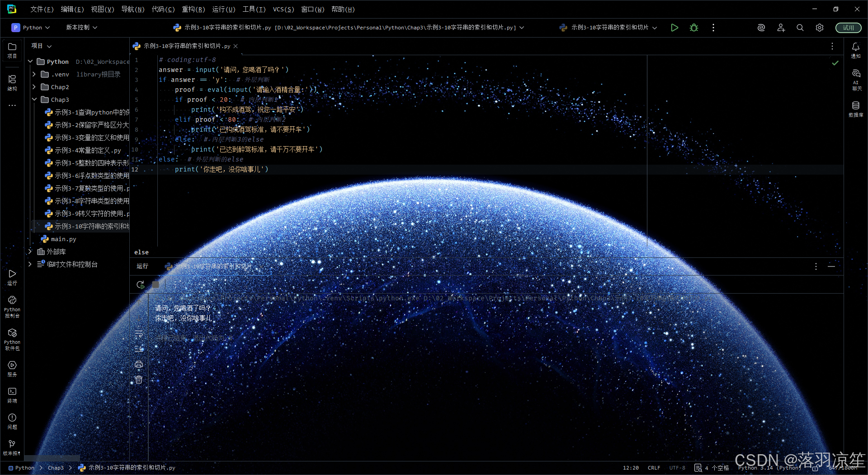Click the 试用 trial button
The image size is (868, 475).
[x=849, y=28]
